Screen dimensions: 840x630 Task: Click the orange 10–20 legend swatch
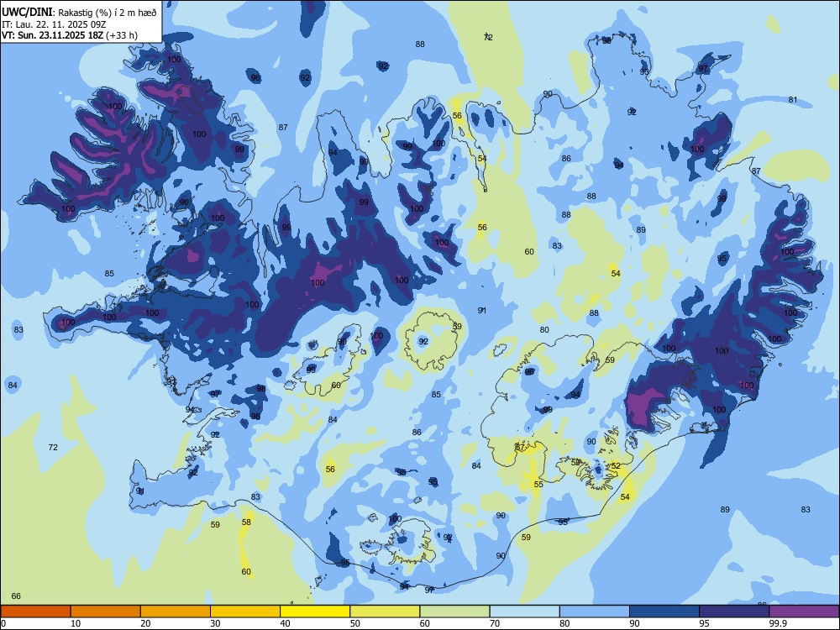pos(106,612)
